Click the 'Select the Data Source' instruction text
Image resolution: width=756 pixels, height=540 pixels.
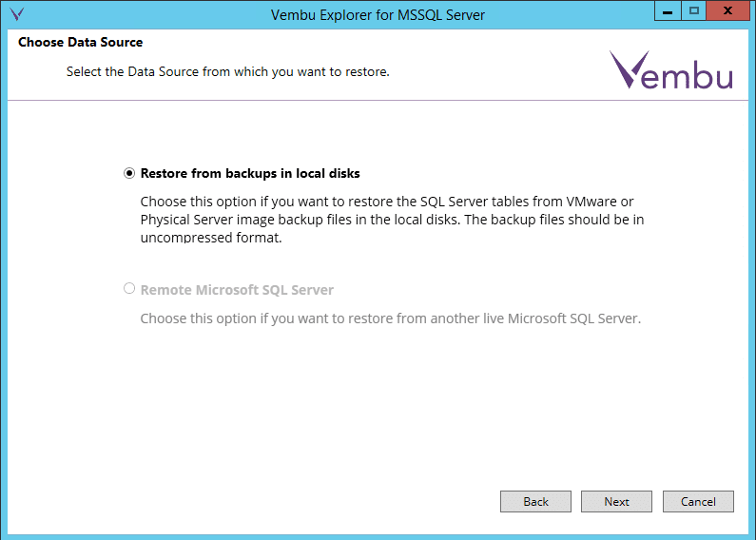pos(227,72)
